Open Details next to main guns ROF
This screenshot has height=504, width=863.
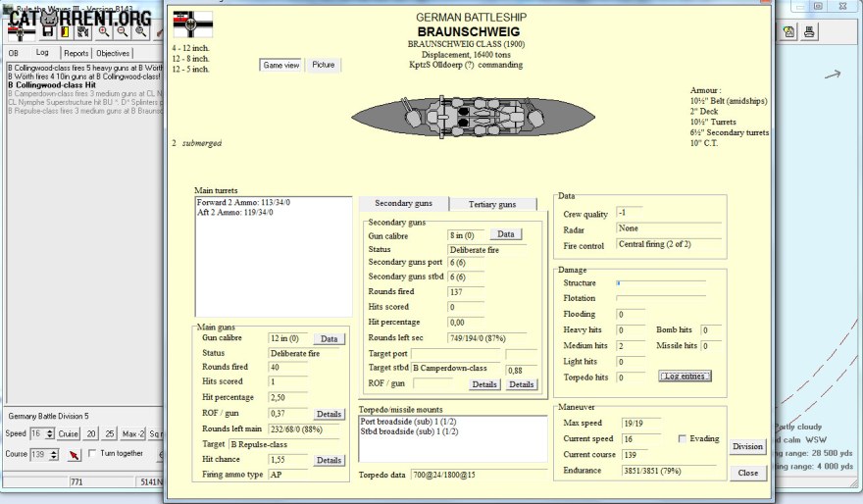(x=330, y=414)
